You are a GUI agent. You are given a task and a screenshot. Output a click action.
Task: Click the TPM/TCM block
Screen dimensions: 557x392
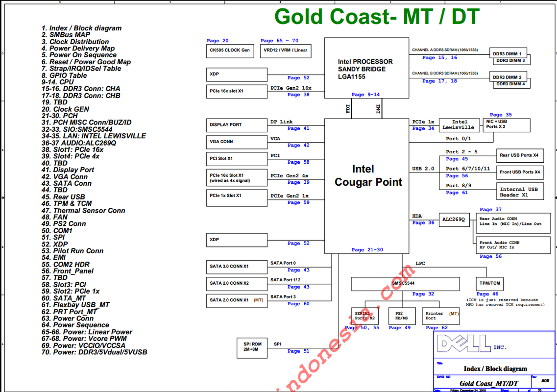coord(489,284)
